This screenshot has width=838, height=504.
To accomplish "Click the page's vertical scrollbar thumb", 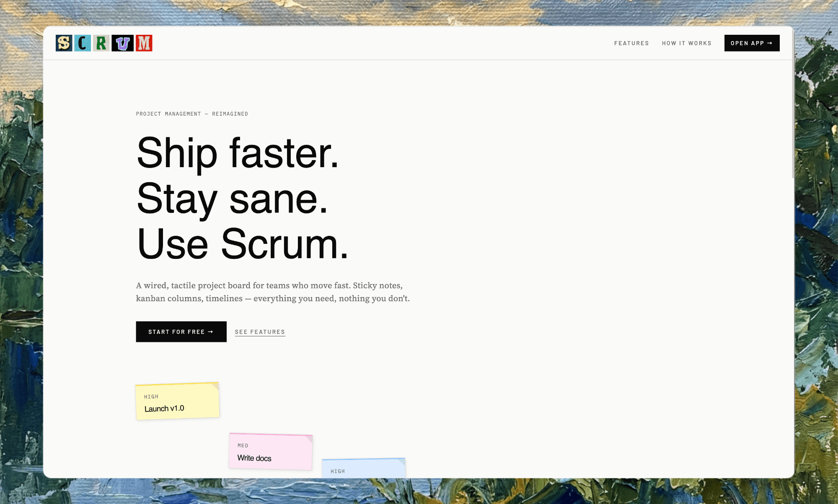I will pyautogui.click(x=793, y=105).
